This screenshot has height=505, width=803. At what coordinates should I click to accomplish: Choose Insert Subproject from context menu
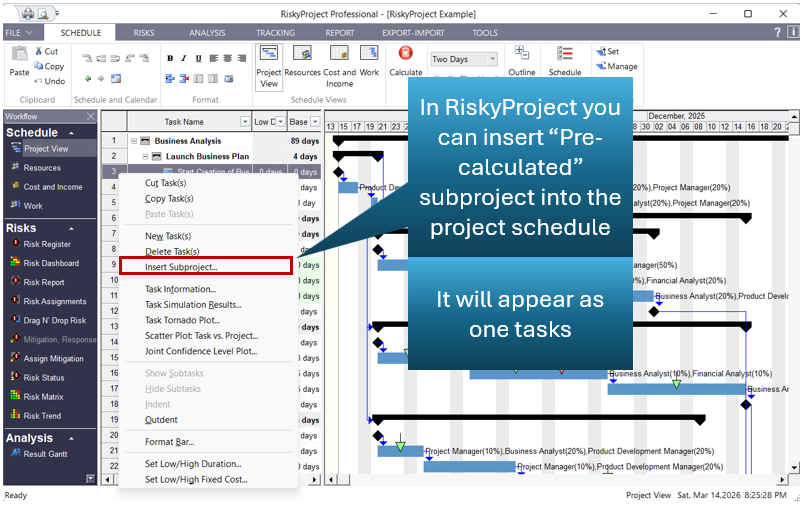(x=181, y=267)
